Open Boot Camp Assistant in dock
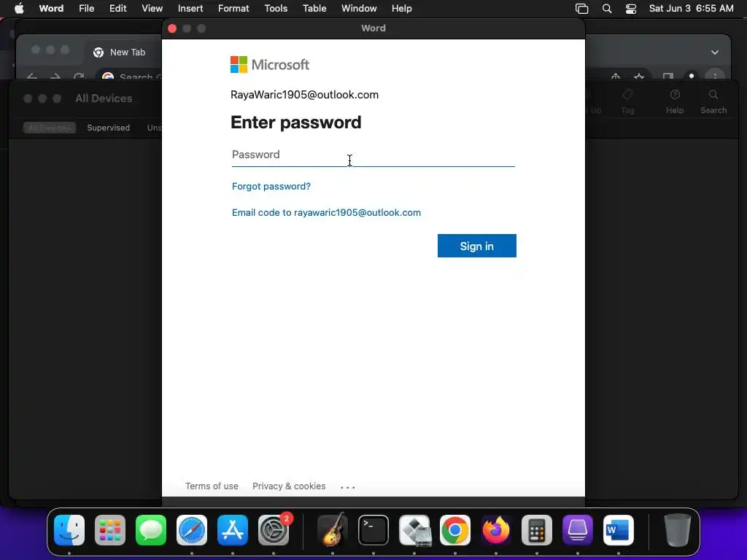747x560 pixels. [414, 530]
